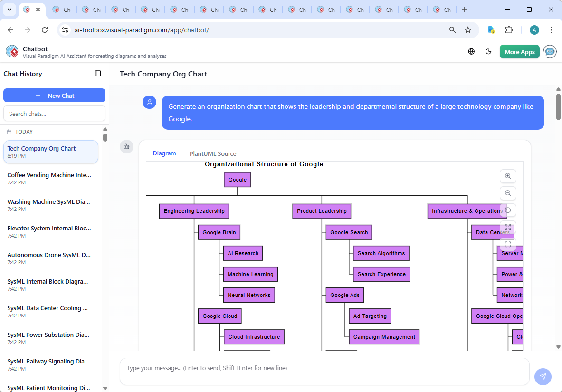
Task: Click the expand arrows diagram icon
Action: pyautogui.click(x=508, y=228)
